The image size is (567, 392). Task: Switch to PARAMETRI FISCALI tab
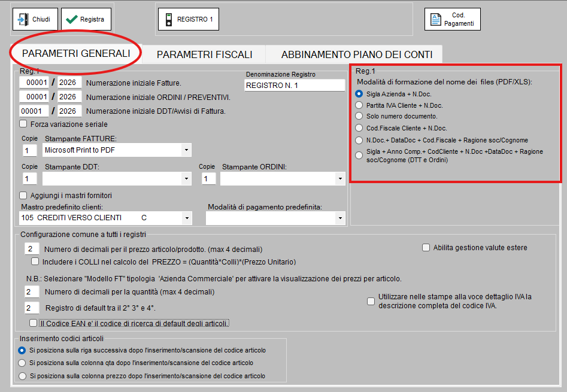click(x=204, y=54)
